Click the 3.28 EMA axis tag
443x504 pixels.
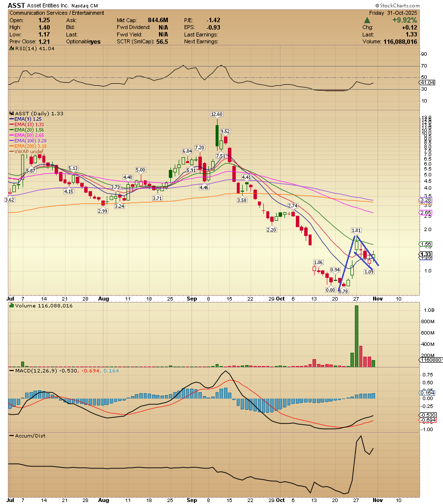tap(426, 200)
